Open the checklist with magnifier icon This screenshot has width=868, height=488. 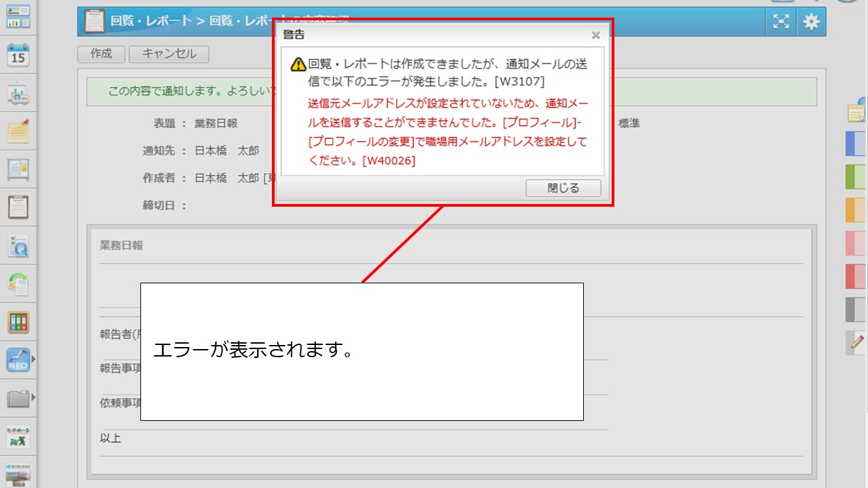click(x=18, y=245)
